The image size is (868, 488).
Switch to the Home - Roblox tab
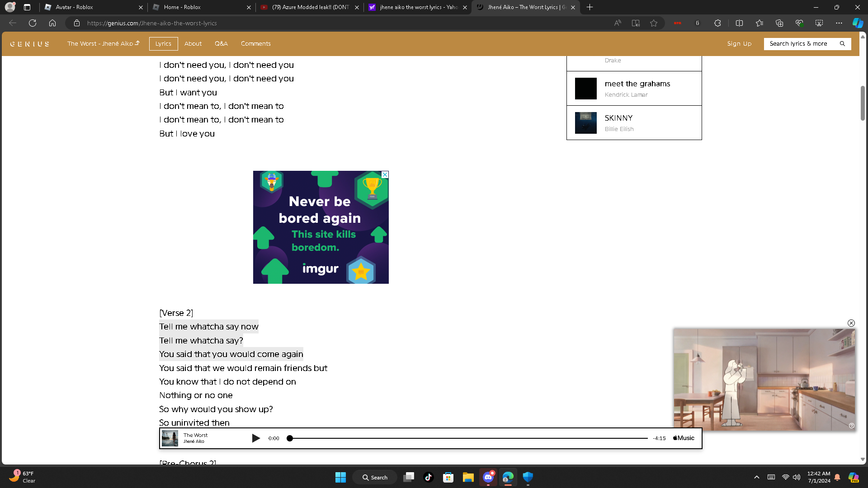tap(201, 7)
